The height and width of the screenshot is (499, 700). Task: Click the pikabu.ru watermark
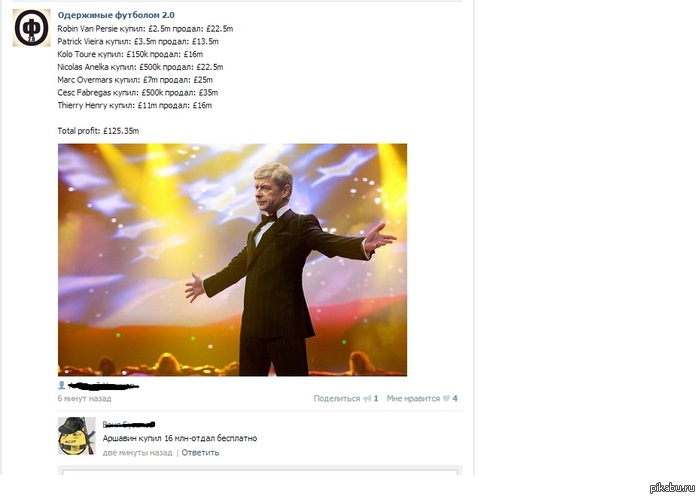point(672,488)
